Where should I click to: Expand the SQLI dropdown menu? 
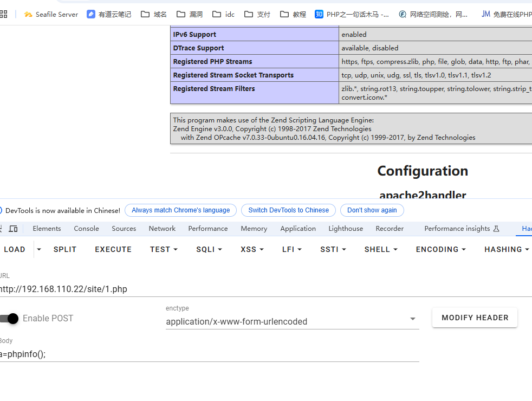pyautogui.click(x=209, y=249)
